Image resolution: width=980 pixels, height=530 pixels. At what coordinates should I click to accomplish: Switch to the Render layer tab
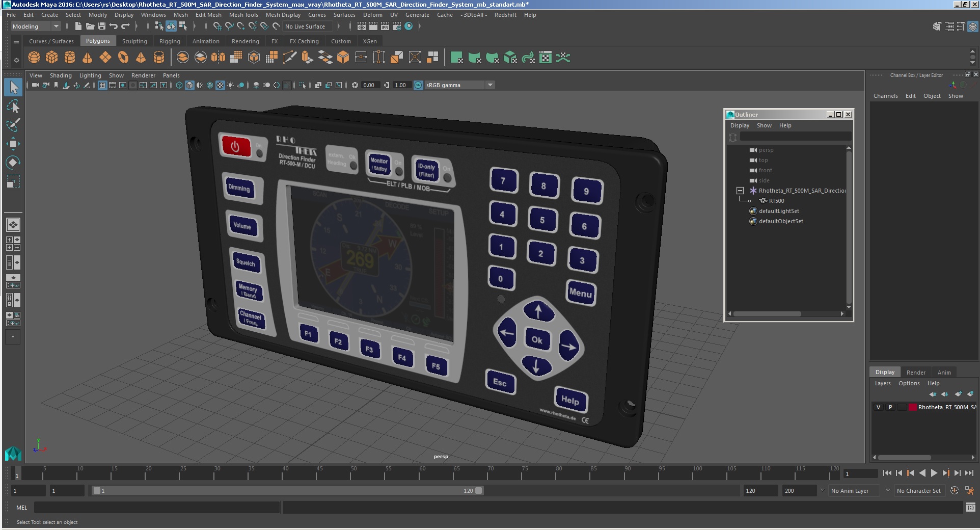[x=916, y=372]
